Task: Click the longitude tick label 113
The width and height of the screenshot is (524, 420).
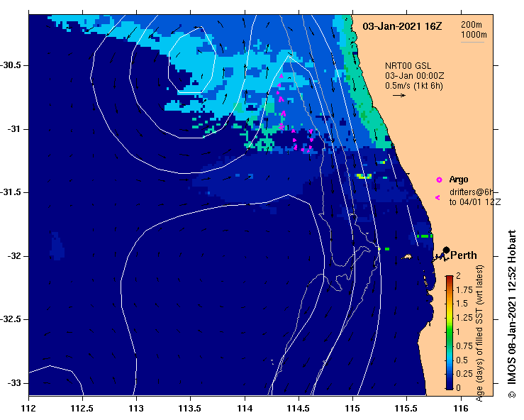Action: pyautogui.click(x=137, y=409)
